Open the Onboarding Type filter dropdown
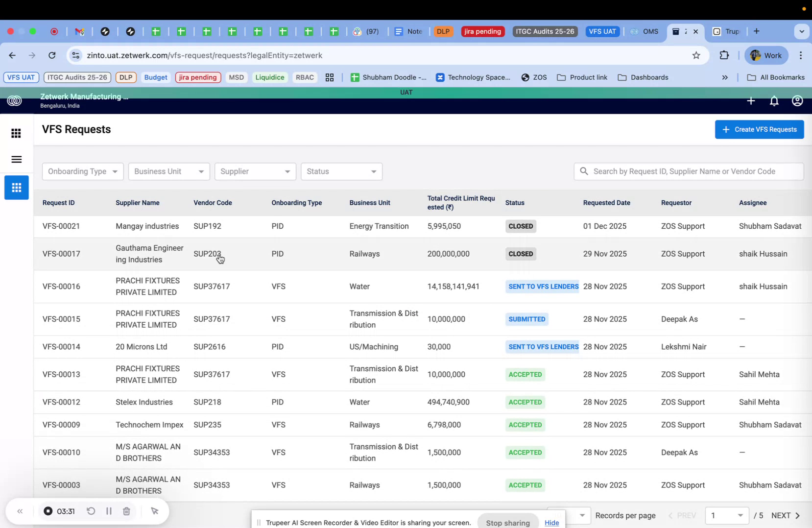 click(x=82, y=171)
